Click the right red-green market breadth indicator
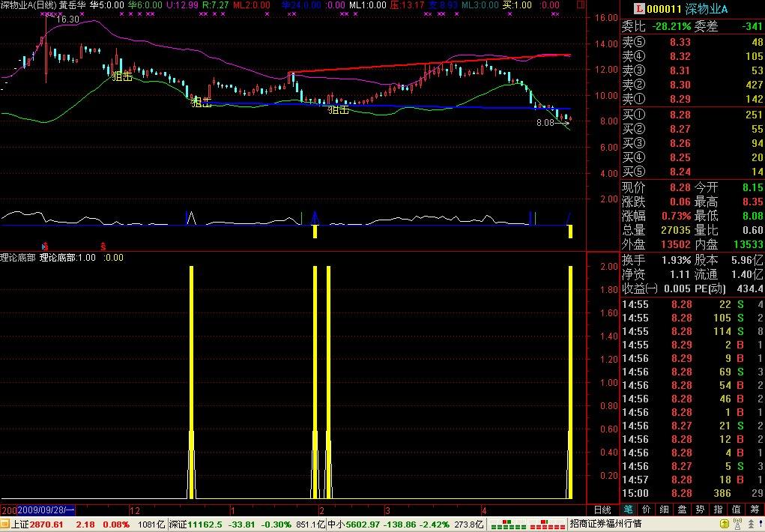This screenshot has height=532, width=765. click(548, 525)
